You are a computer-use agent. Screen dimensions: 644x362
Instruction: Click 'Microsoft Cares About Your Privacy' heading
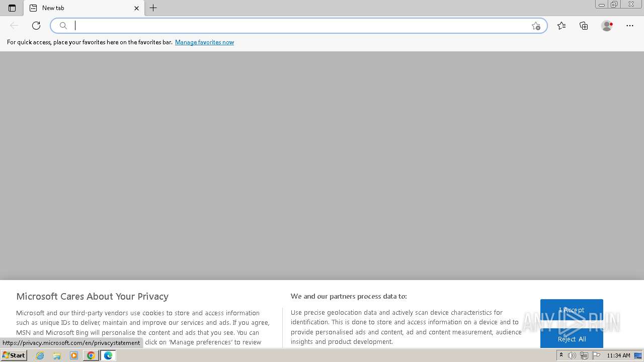tap(93, 296)
